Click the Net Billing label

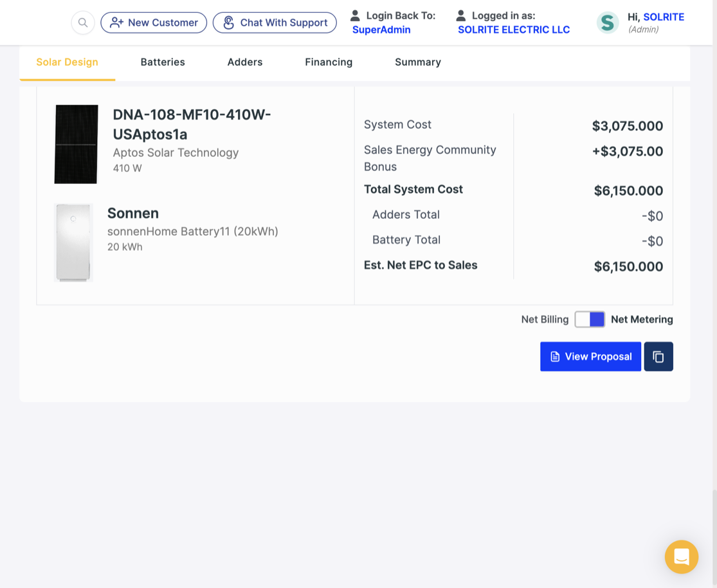click(545, 319)
